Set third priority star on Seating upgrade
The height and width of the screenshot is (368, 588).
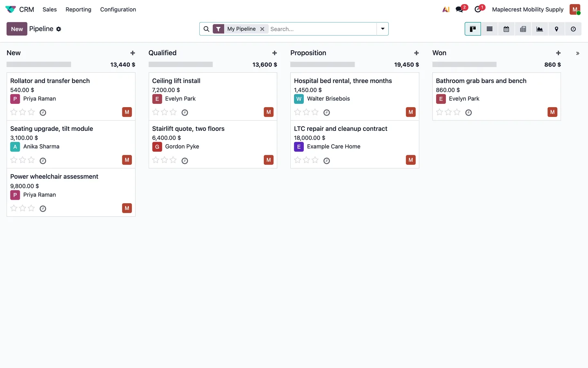[x=31, y=160]
